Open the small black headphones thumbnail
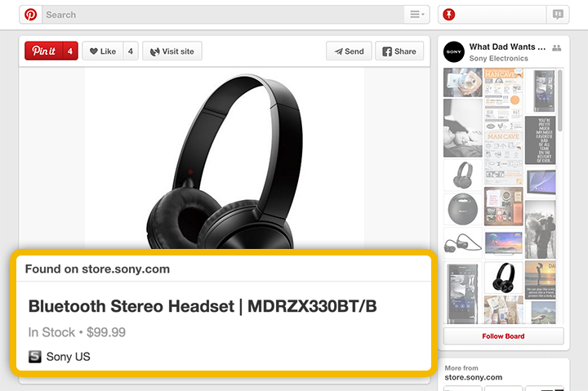 coord(503,278)
